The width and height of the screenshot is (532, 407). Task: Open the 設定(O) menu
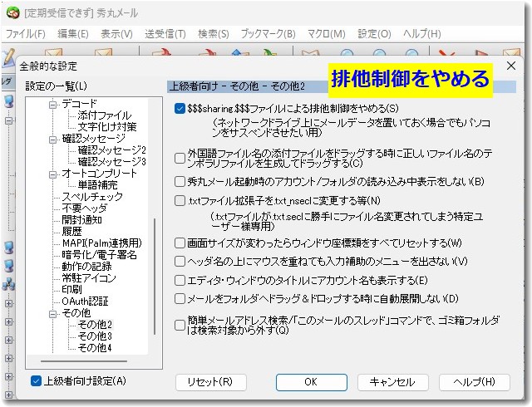coord(375,34)
